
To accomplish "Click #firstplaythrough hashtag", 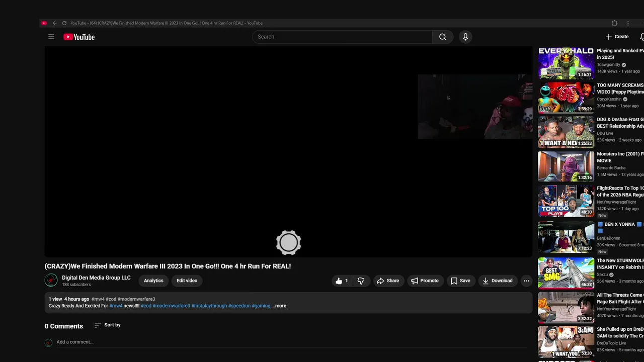I will pyautogui.click(x=209, y=306).
